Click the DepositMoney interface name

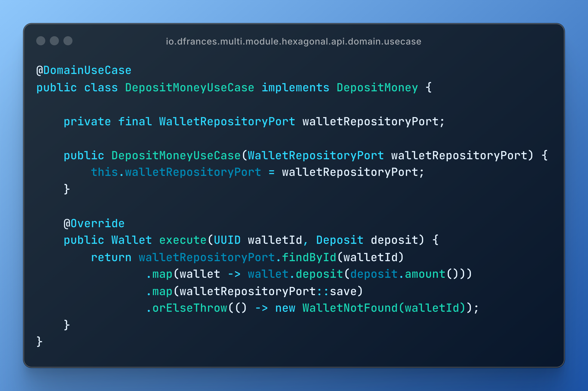[x=377, y=88]
